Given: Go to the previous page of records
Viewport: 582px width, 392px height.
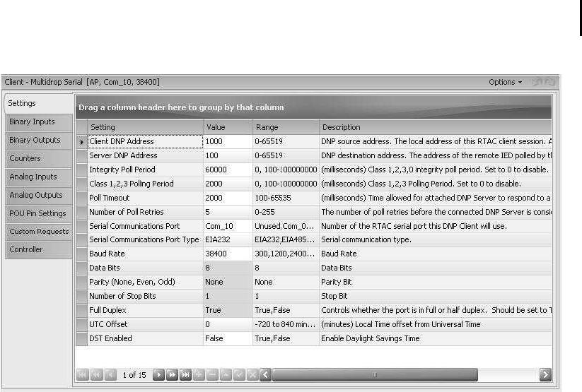Looking at the screenshot, I should pyautogui.click(x=96, y=374).
